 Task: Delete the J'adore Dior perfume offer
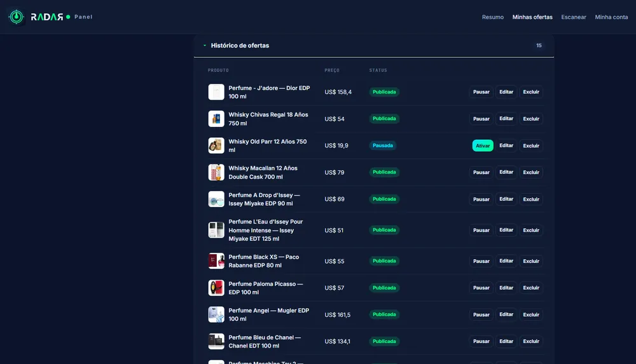(531, 92)
